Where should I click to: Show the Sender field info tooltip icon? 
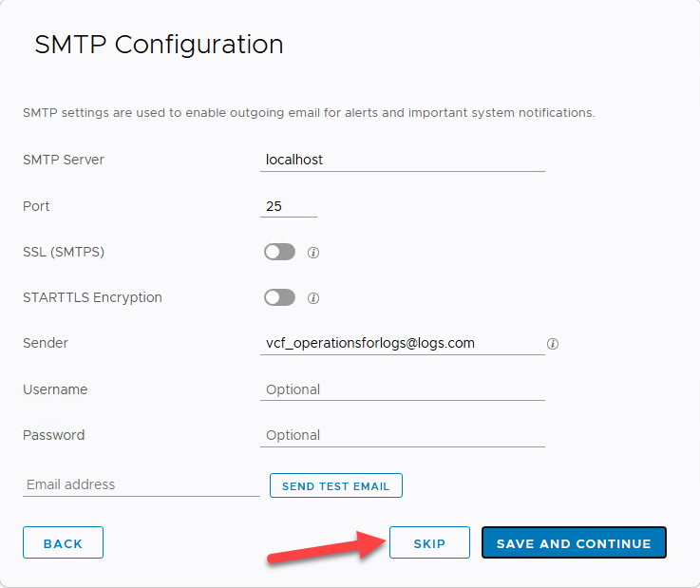[x=553, y=344]
